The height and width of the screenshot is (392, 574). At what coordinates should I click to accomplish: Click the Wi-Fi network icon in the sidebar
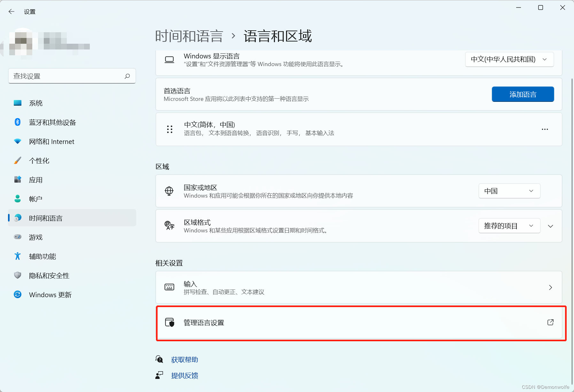[18, 141]
